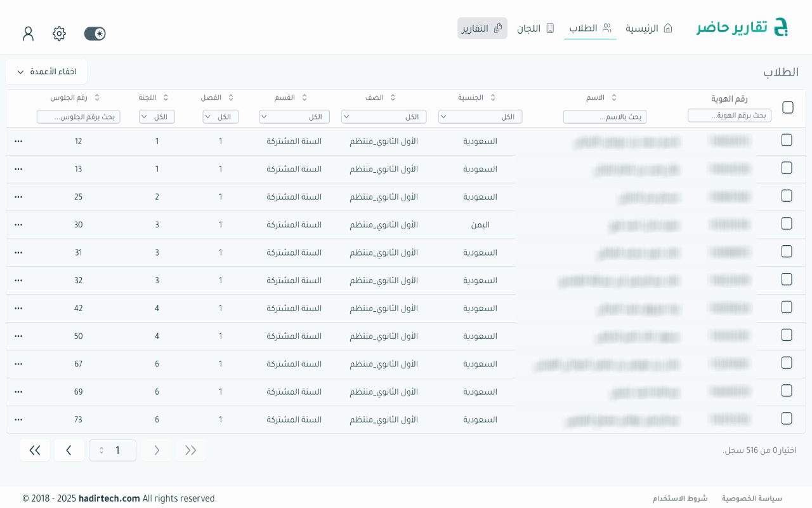Expand the اخفاء الأعمدة dropdown
The image size is (812, 508).
(x=46, y=71)
